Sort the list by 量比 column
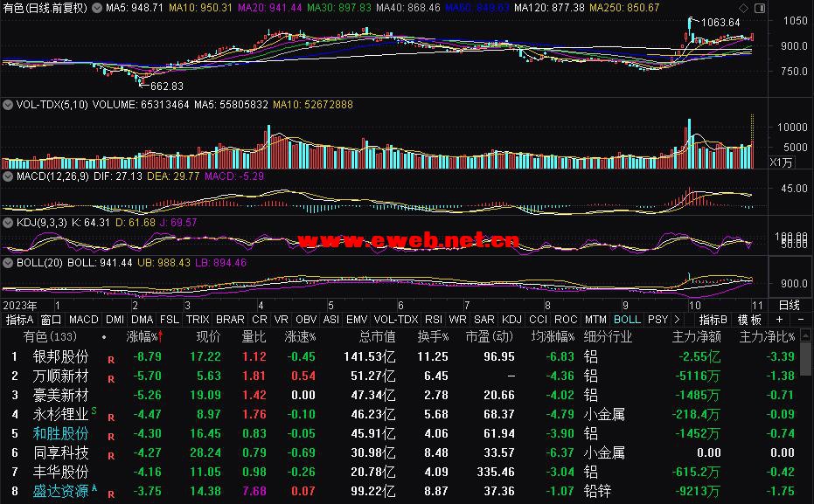Viewport: 814px width, 504px height. (254, 337)
